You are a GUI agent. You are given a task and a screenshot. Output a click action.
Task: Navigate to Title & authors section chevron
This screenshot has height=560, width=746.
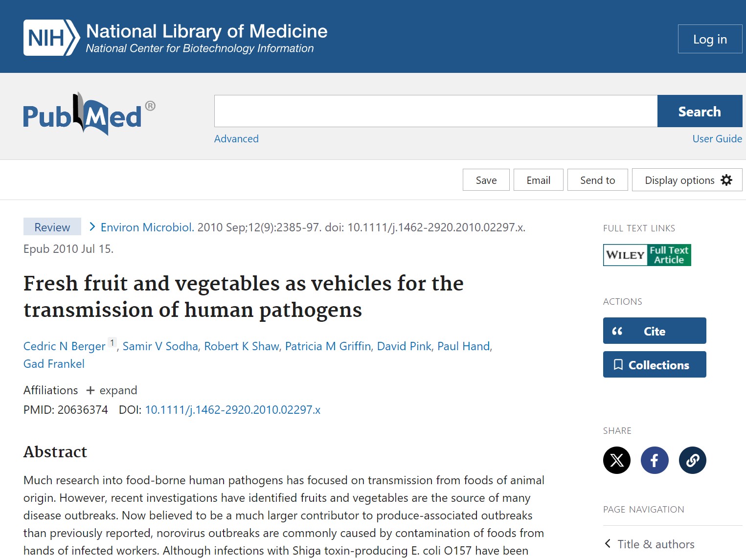[x=608, y=544]
